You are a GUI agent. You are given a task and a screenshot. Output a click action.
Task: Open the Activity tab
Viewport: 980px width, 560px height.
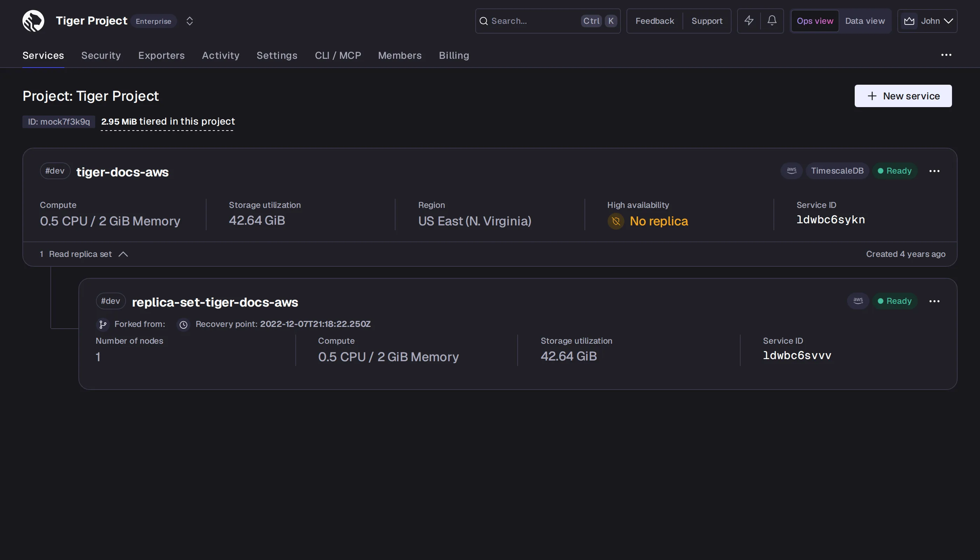point(220,55)
